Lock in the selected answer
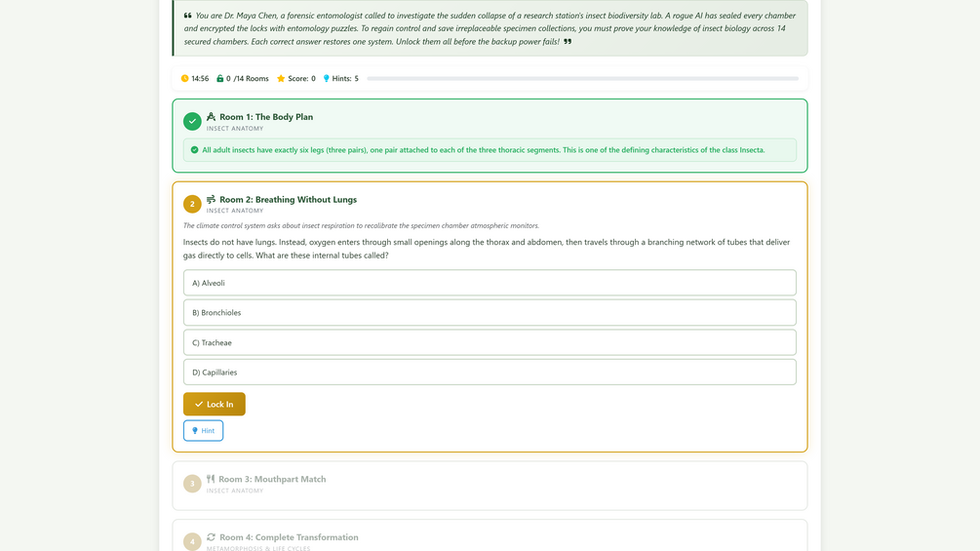980x551 pixels. click(215, 404)
